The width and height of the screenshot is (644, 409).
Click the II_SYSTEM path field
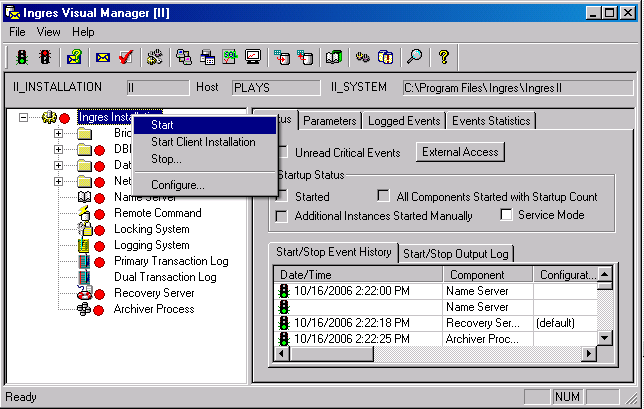click(x=518, y=88)
